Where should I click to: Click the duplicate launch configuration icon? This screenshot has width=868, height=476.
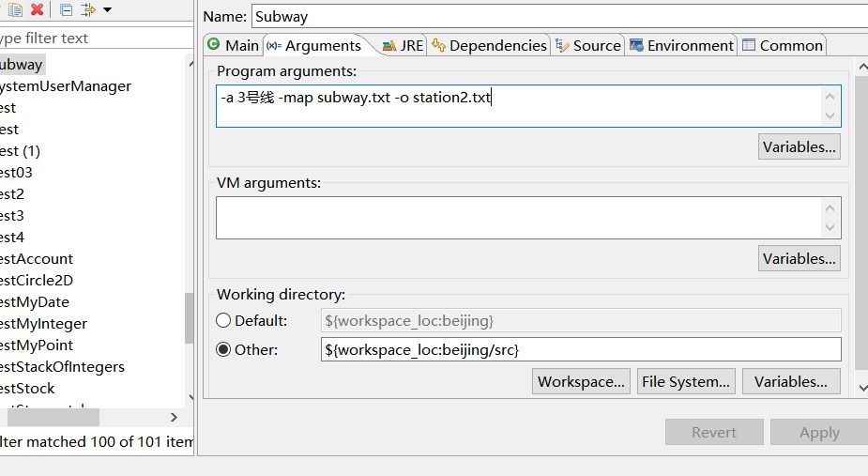[15, 9]
